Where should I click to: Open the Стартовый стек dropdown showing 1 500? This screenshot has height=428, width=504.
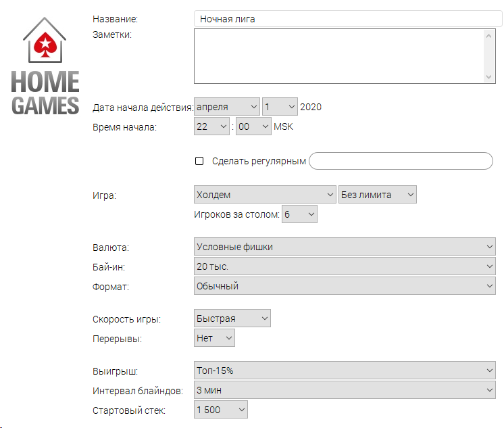click(x=221, y=410)
